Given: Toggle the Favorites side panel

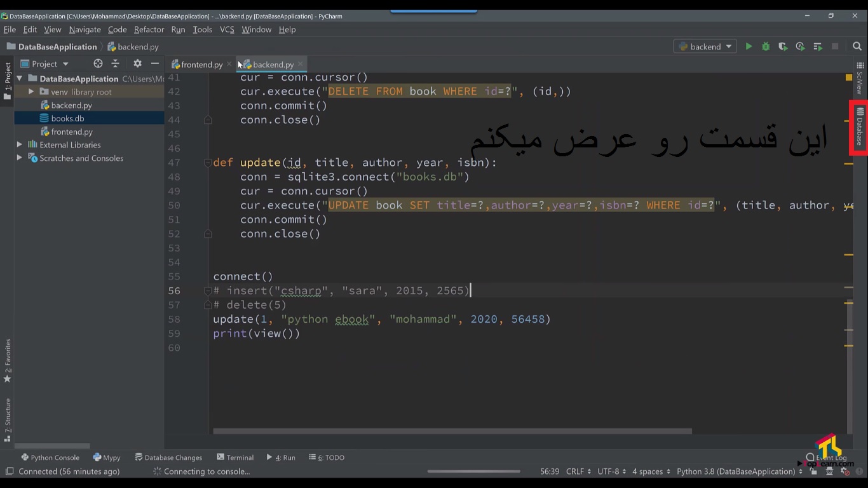Looking at the screenshot, I should (8, 360).
